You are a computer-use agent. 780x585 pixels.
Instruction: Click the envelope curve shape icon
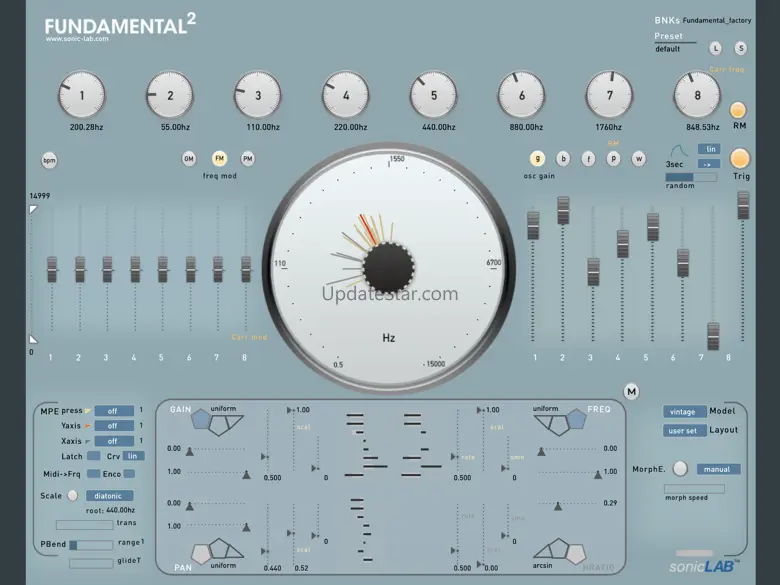point(677,150)
